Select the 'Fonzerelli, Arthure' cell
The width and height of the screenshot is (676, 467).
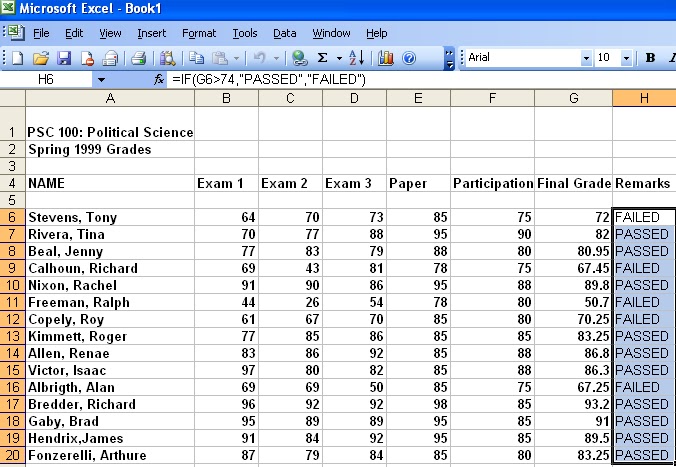pos(110,455)
